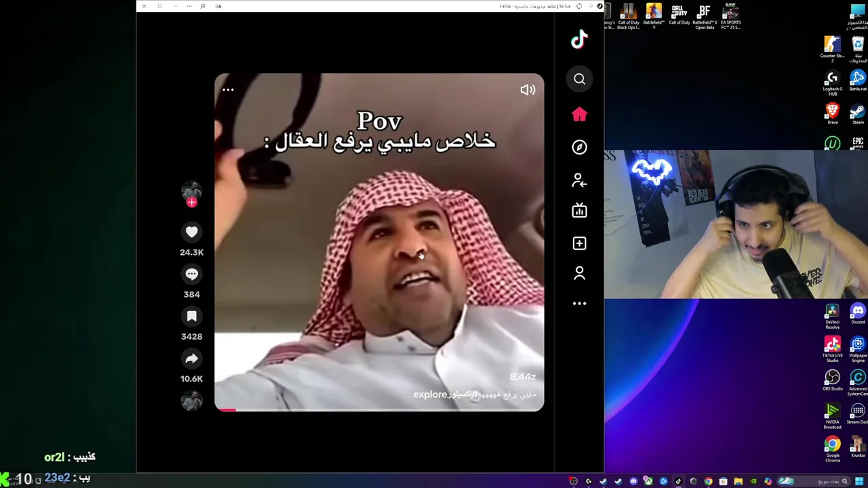868x488 pixels.
Task: Mute the video sound
Action: tap(528, 89)
